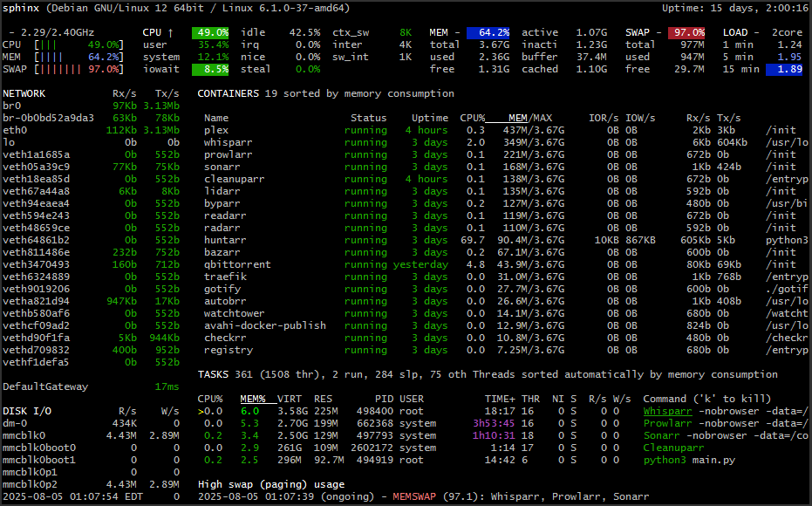
Task: Click the process list MEM% column header
Action: point(253,399)
